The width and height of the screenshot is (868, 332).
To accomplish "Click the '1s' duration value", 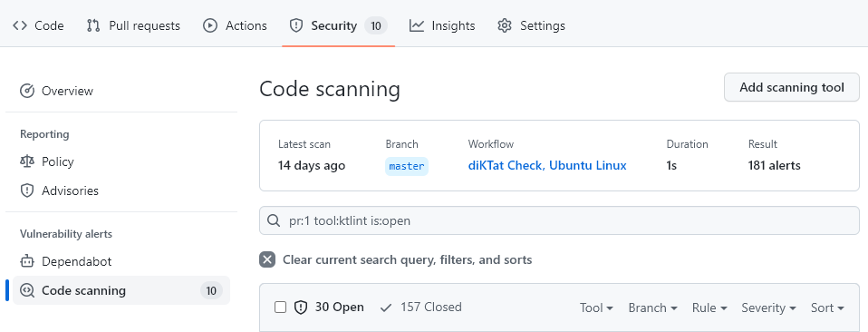I will click(x=671, y=165).
